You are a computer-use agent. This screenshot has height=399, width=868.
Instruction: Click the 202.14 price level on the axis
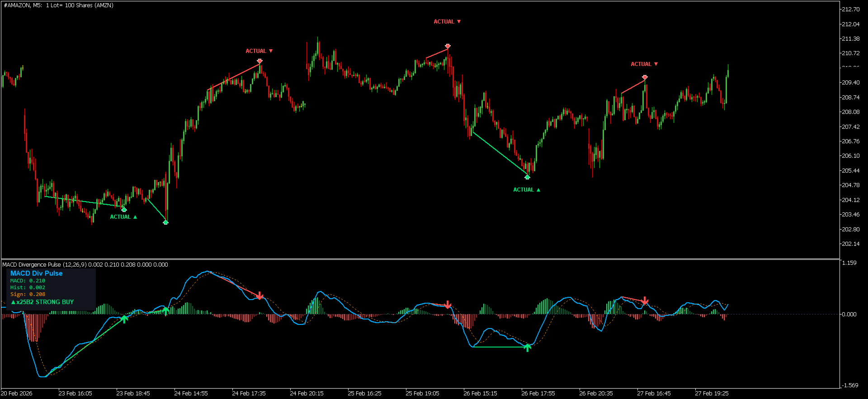click(x=850, y=244)
